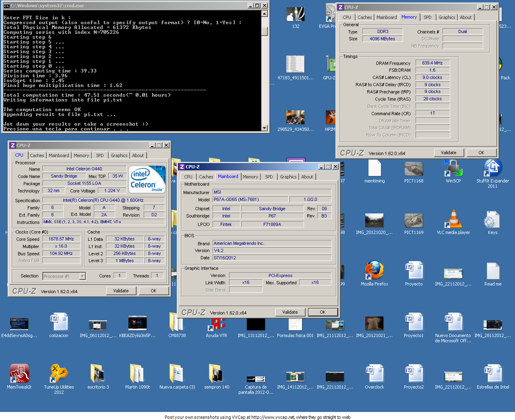515x420 pixels.
Task: Switch to Caches tab in CPU-Z CPU window
Action: tap(37, 155)
